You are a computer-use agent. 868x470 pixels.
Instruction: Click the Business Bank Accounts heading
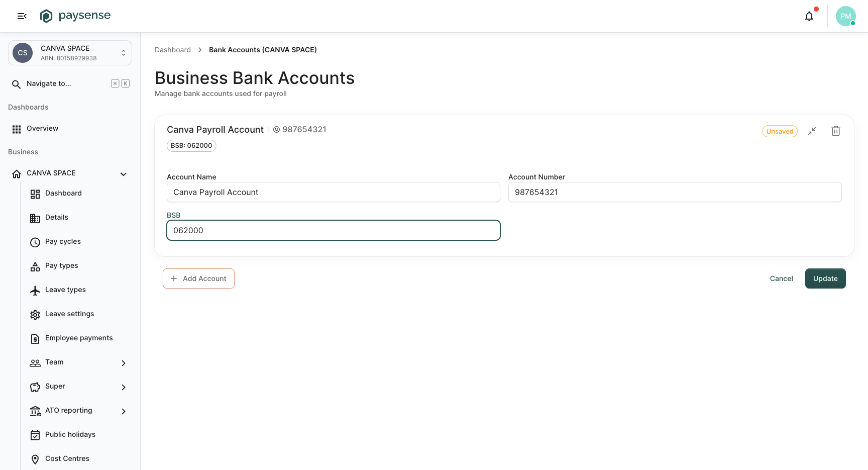click(255, 78)
